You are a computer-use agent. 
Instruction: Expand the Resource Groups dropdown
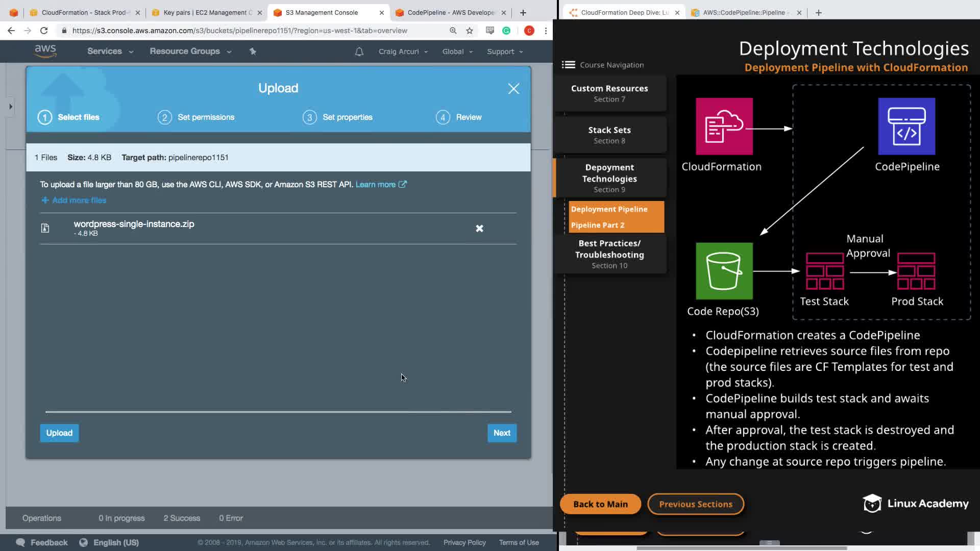[x=190, y=52]
